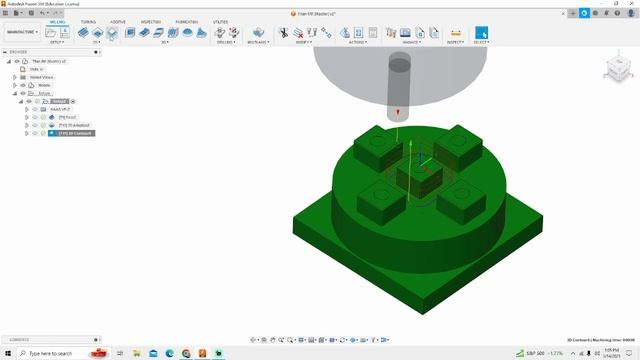The height and width of the screenshot is (360, 640).
Task: Toggle visibility eye of Setup1
Action: tap(29, 101)
